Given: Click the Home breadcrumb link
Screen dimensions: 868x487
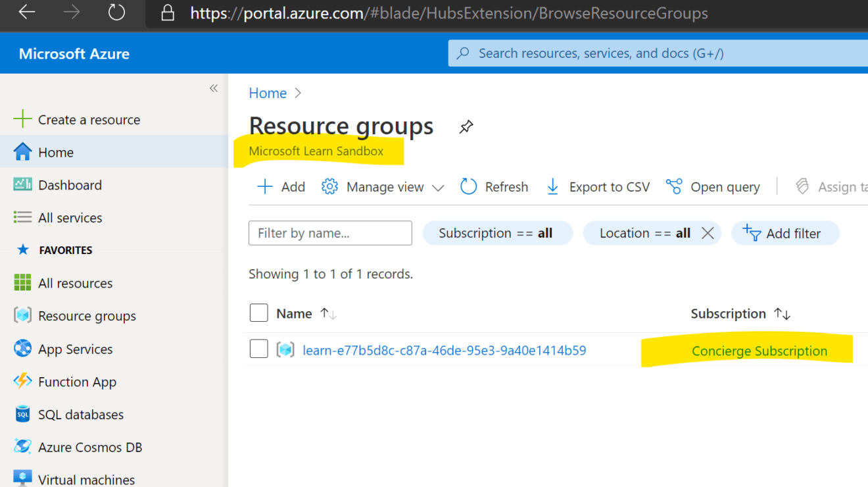Looking at the screenshot, I should click(x=268, y=93).
